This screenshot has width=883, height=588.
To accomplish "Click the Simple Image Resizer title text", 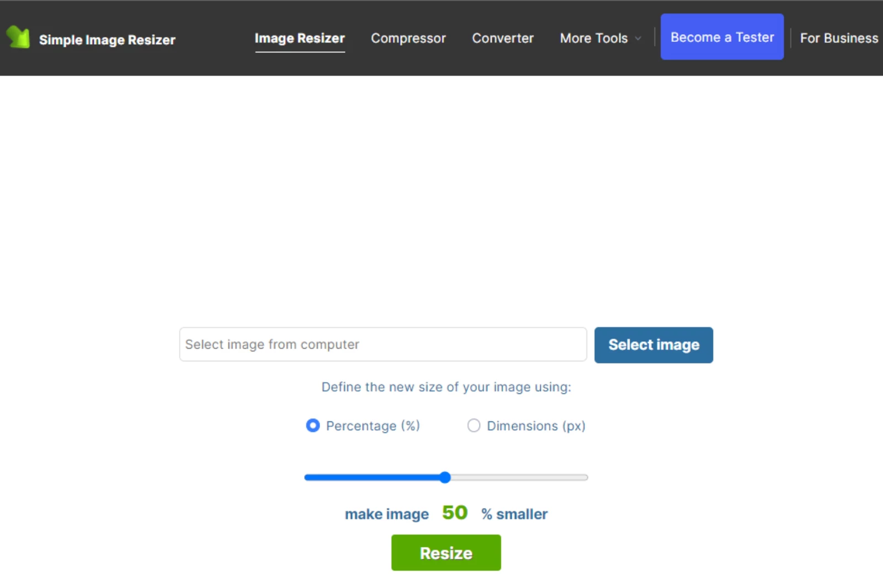I will click(107, 39).
